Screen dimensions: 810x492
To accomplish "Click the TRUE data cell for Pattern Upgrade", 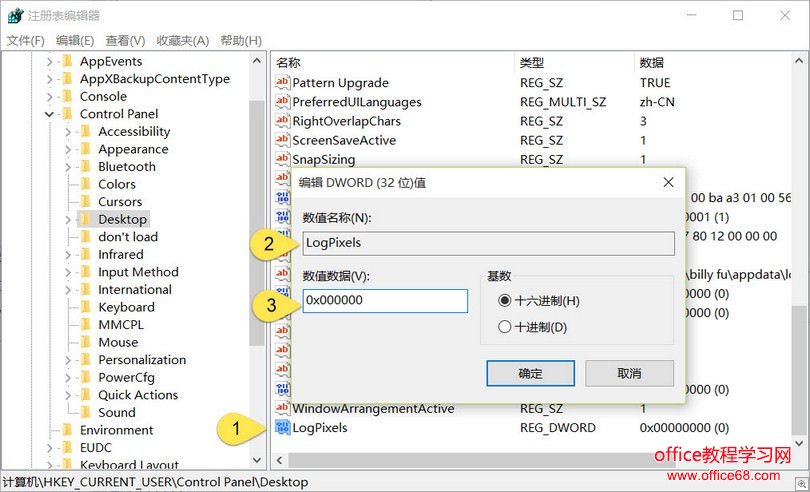I will point(655,83).
